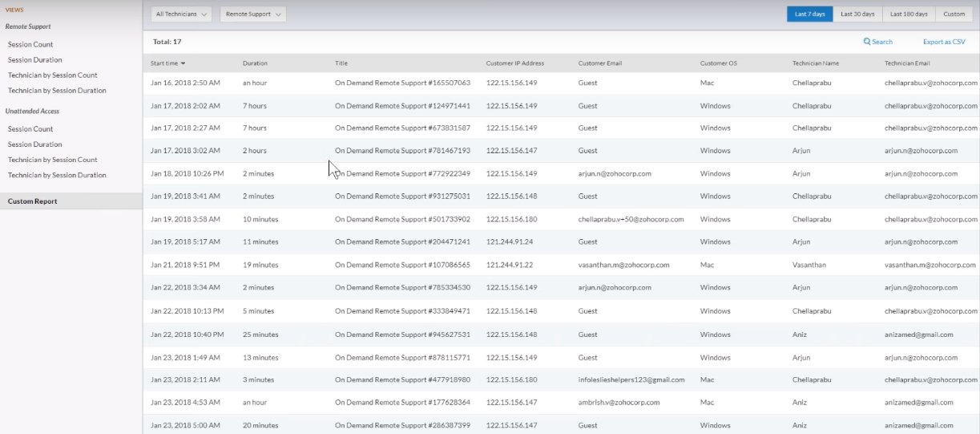Click customer email vasanthan.m@zohocorp.com
980x434 pixels.
(623, 265)
